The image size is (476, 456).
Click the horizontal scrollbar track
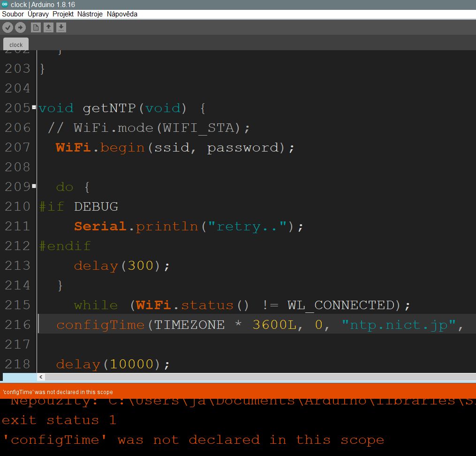[258, 377]
